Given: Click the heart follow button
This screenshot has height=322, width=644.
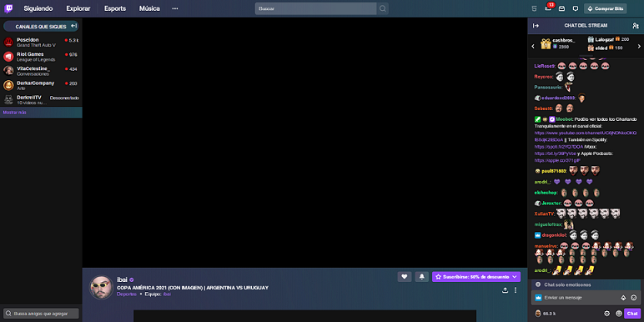Looking at the screenshot, I should click(404, 277).
